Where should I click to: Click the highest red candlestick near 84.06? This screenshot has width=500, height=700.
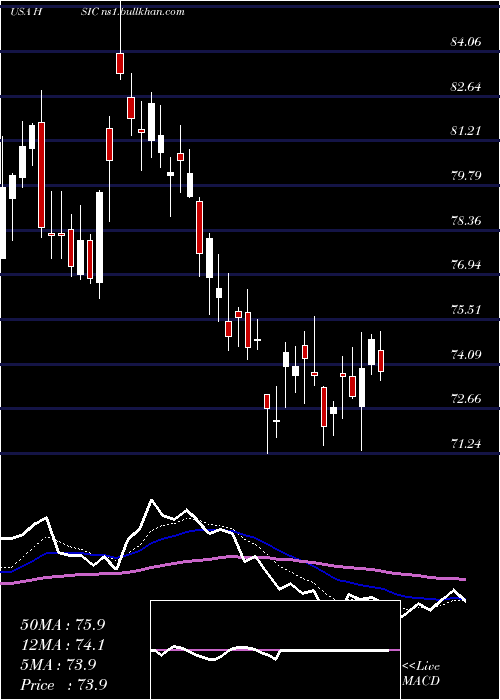120,63
